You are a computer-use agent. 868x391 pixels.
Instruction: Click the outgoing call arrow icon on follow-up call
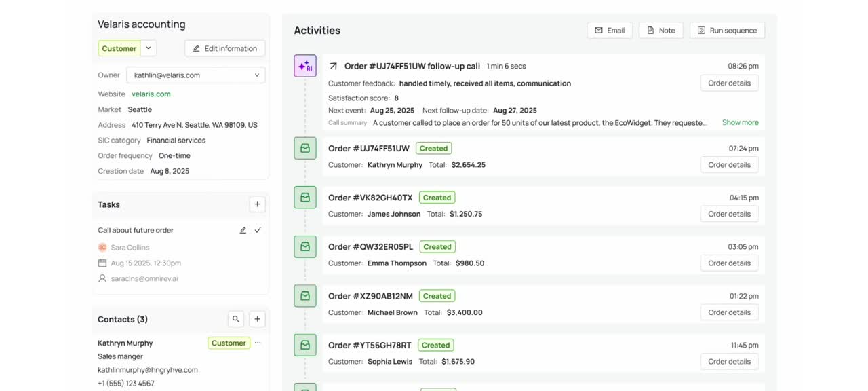pyautogui.click(x=333, y=66)
